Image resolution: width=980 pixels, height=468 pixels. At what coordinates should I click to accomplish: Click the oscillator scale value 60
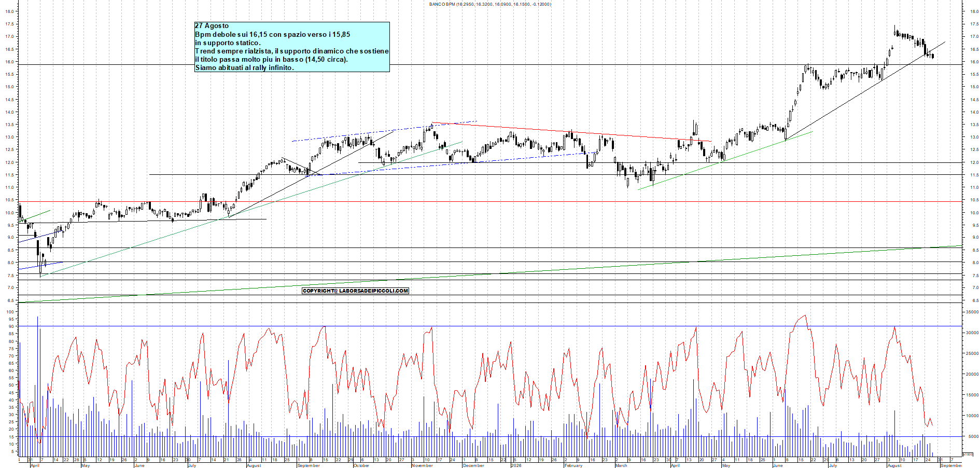(x=11, y=370)
